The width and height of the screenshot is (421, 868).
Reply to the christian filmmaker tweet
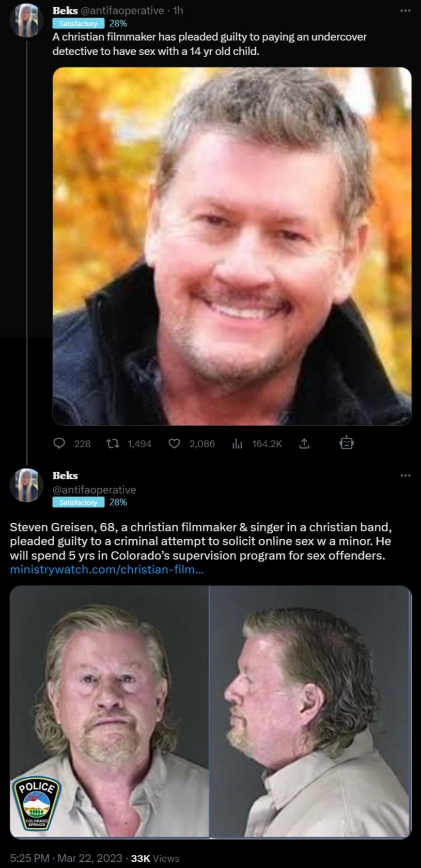tap(60, 443)
